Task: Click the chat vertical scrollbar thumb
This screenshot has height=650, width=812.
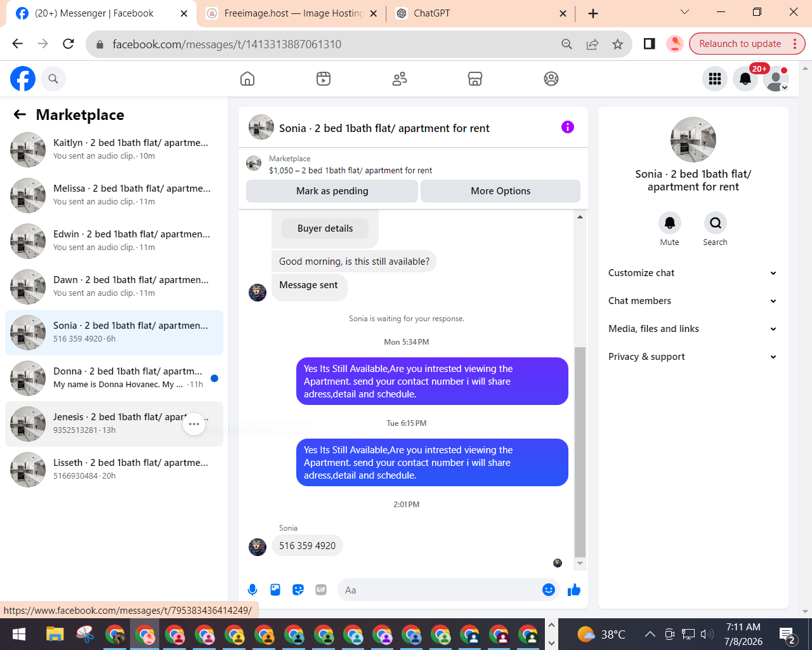Action: click(x=580, y=452)
